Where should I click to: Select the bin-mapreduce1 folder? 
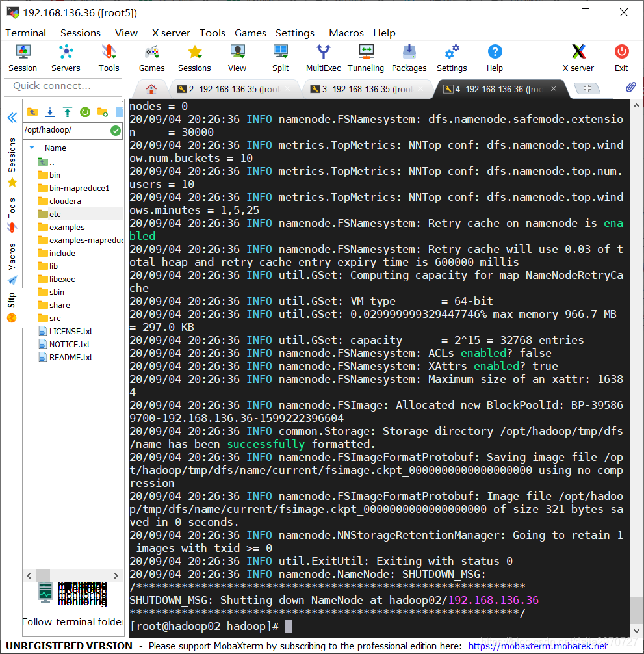point(74,188)
